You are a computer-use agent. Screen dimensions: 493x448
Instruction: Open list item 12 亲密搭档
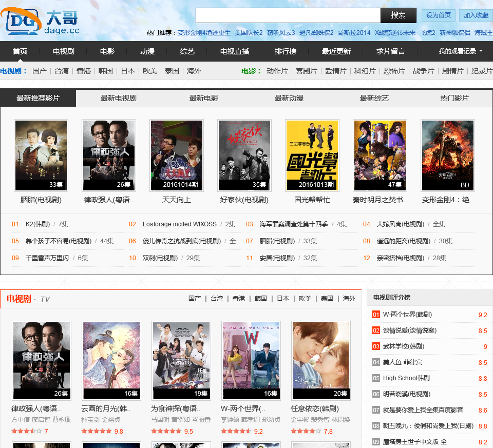pyautogui.click(x=400, y=258)
